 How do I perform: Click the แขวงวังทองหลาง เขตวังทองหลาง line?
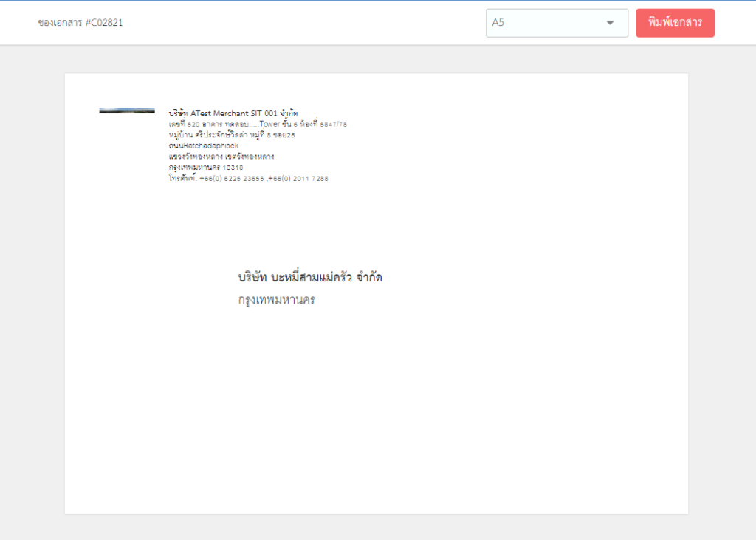(221, 157)
